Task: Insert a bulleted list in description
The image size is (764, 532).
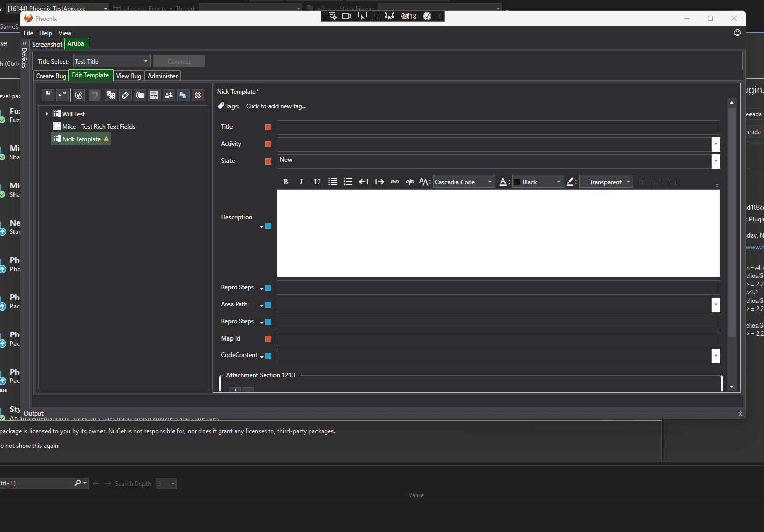Action: tap(333, 182)
